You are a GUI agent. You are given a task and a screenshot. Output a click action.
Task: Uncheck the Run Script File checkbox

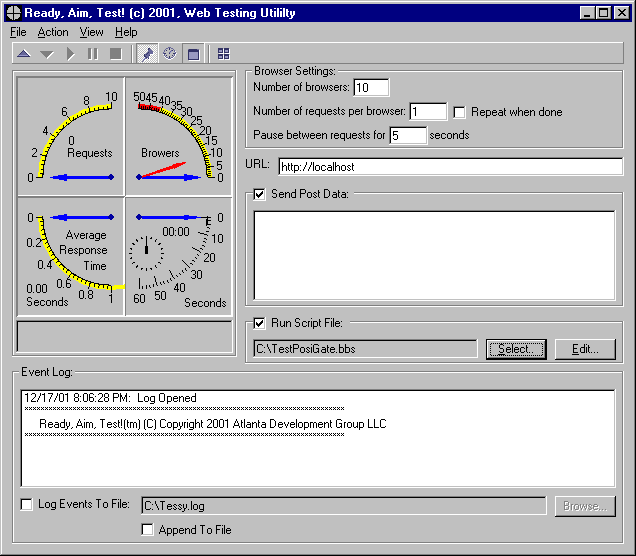[260, 323]
